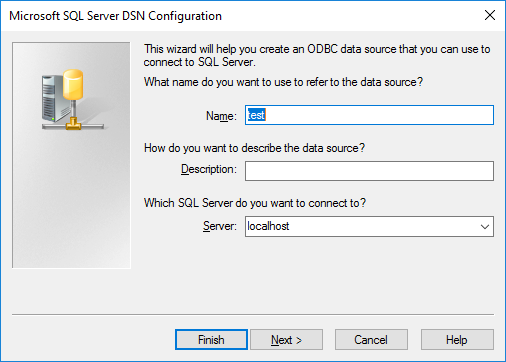Click the "Server:" label
The width and height of the screenshot is (506, 362).
tap(220, 226)
